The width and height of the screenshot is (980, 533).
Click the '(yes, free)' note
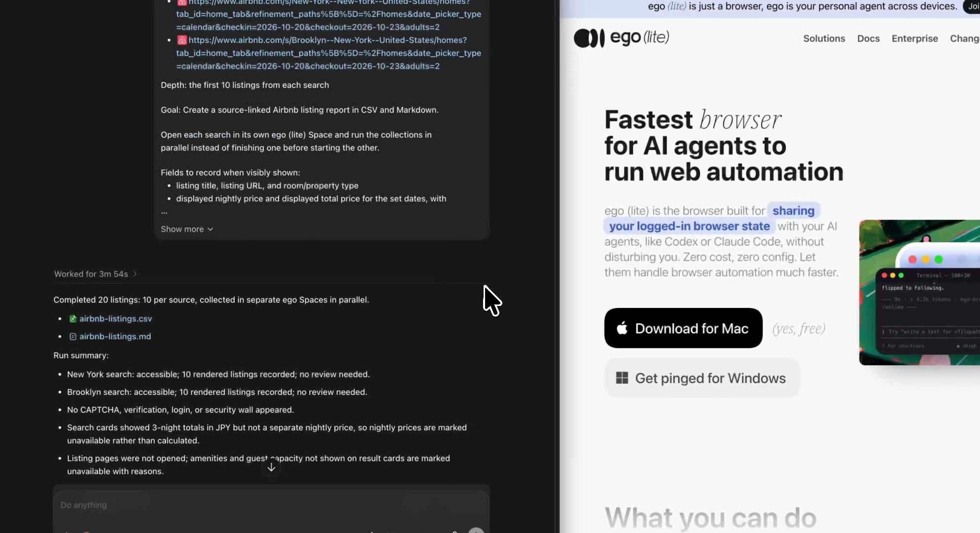point(799,329)
